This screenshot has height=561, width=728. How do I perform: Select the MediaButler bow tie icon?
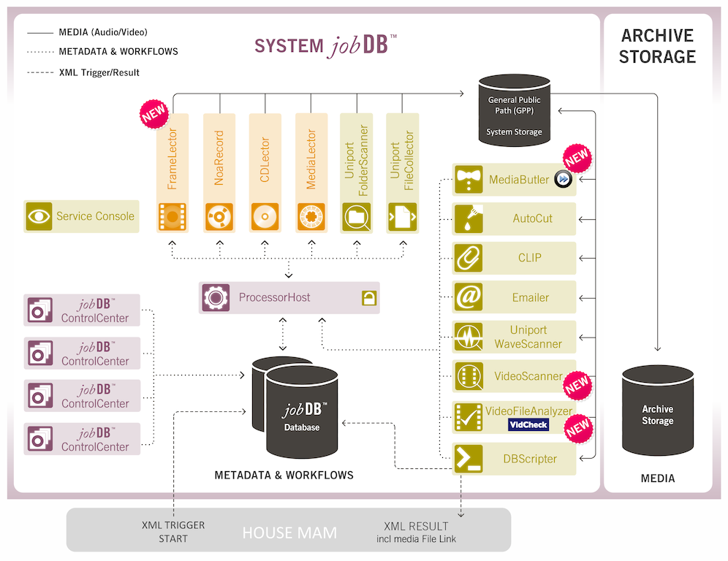pos(468,180)
